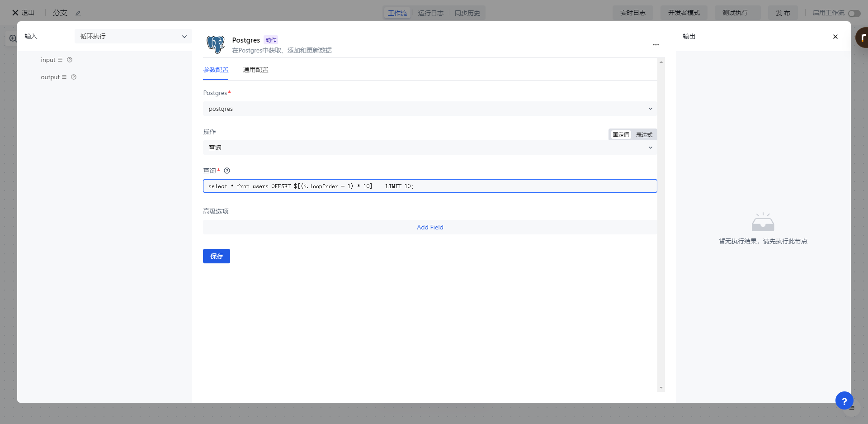Click the help icon next to 查询 label
The height and width of the screenshot is (424, 868).
(x=227, y=171)
